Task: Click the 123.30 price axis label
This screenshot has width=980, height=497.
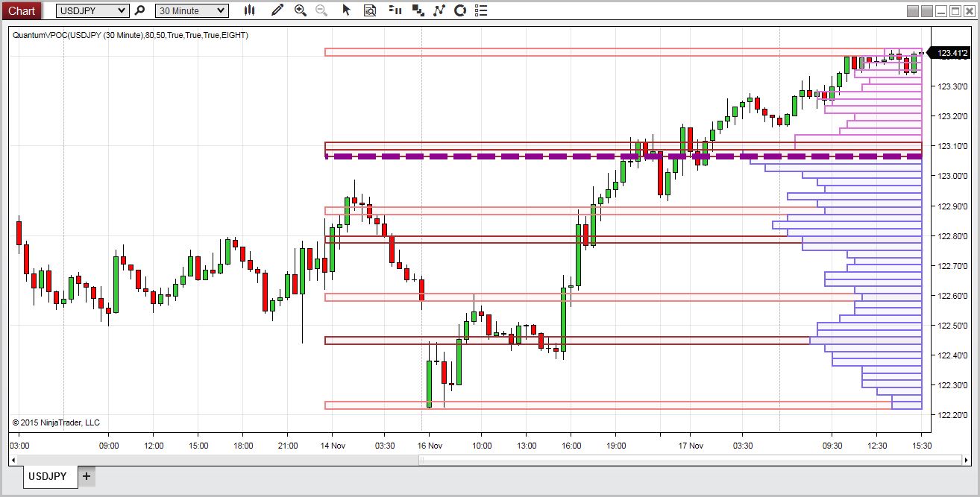Action: click(953, 86)
